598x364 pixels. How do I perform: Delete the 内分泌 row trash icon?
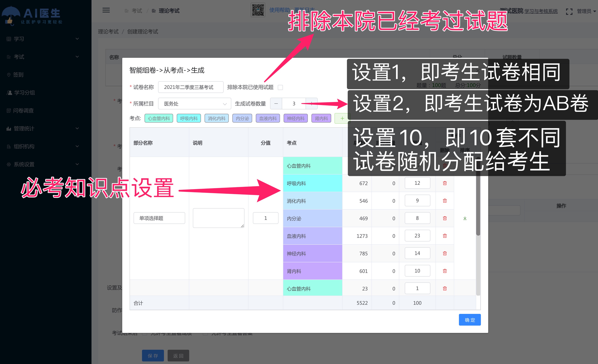445,218
